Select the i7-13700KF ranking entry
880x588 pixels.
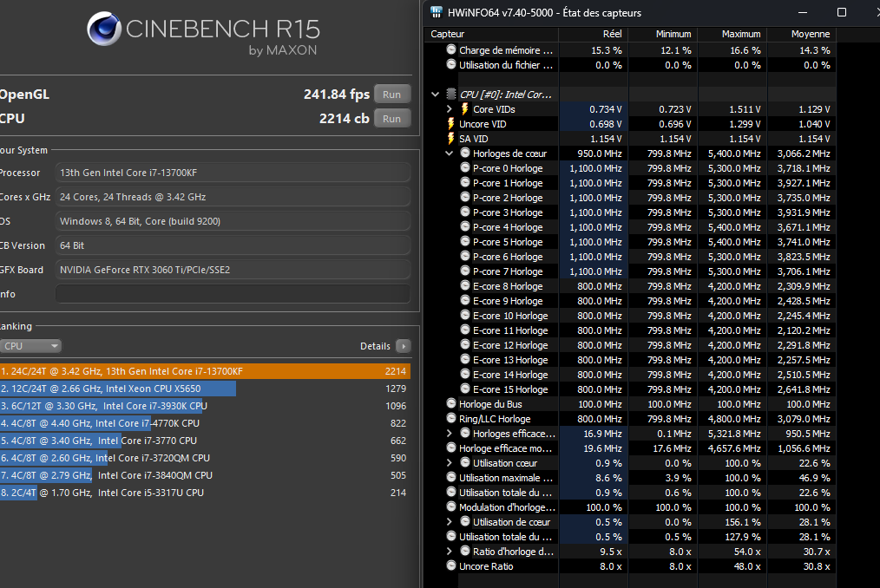pyautogui.click(x=205, y=371)
